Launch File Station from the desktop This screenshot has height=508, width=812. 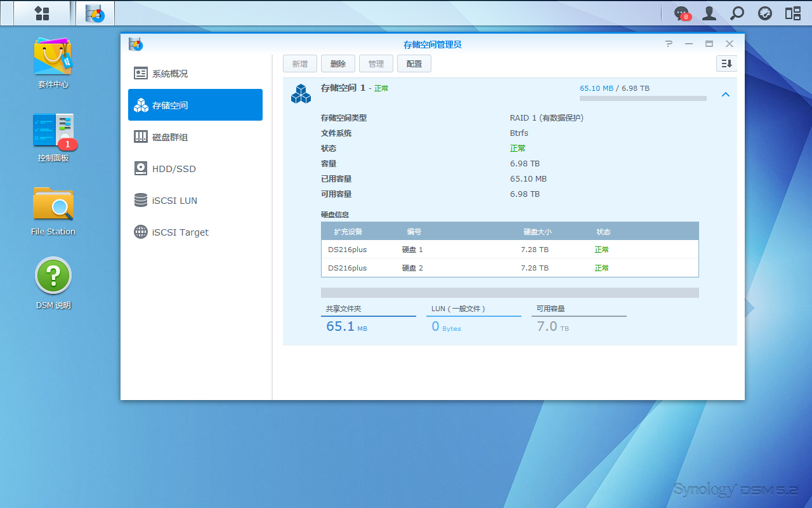(x=53, y=205)
